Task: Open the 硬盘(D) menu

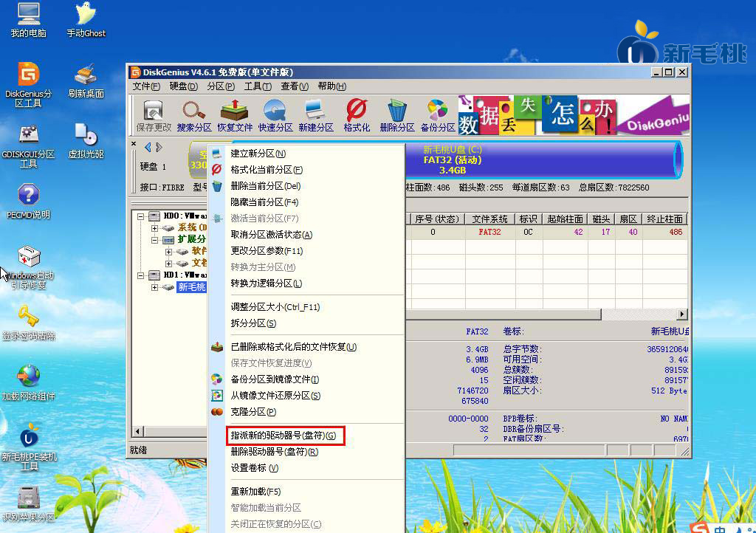Action: [x=183, y=86]
